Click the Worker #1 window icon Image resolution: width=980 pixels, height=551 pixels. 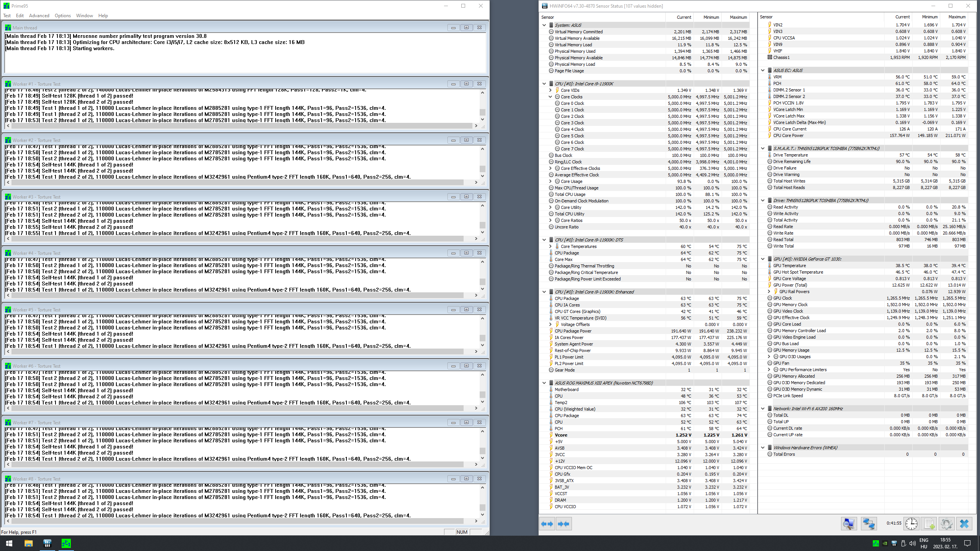pos(8,84)
